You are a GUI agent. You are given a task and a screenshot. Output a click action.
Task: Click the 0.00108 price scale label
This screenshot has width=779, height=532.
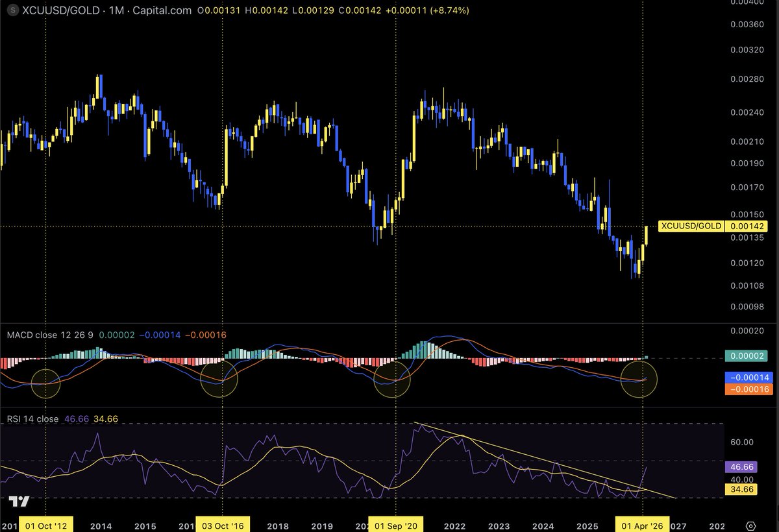click(747, 285)
